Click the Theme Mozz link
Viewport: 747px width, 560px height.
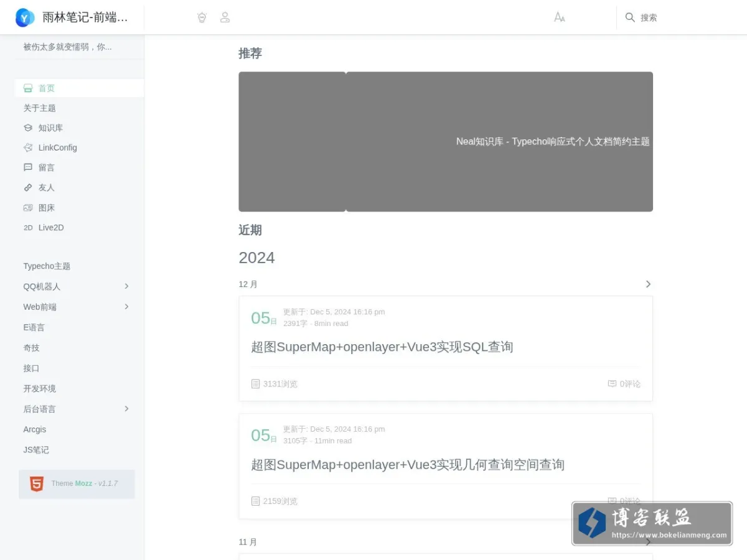point(84,483)
